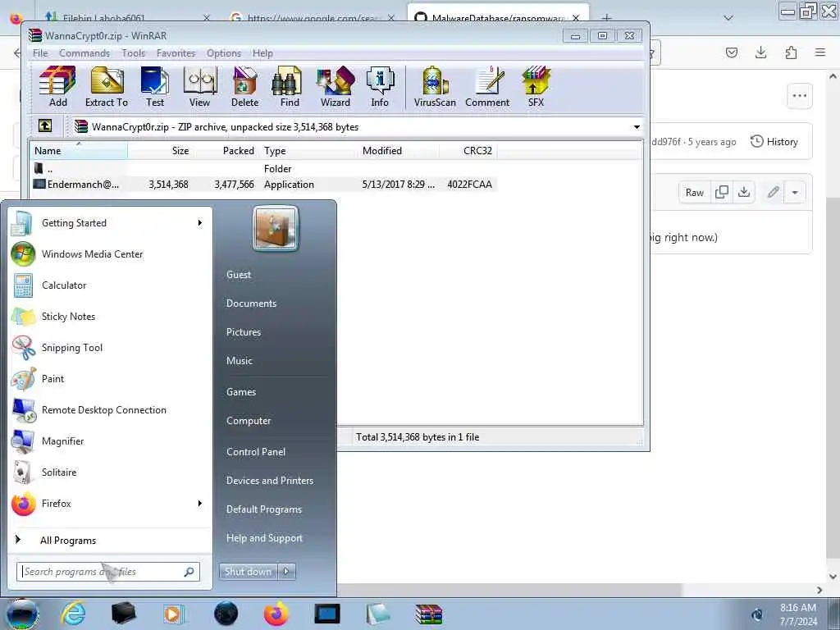This screenshot has width=840, height=630.
Task: Open edit options dropdown on GitHub
Action: (795, 192)
